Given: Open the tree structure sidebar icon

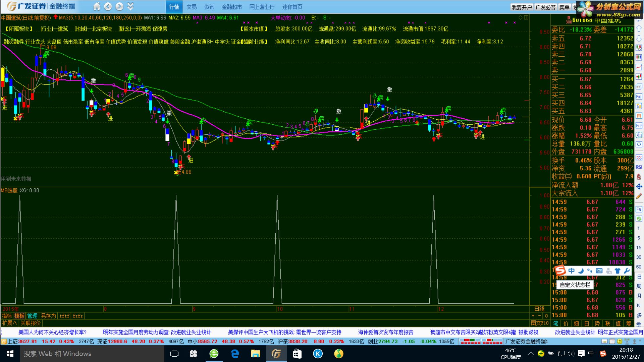Looking at the screenshot, I should click(639, 106).
